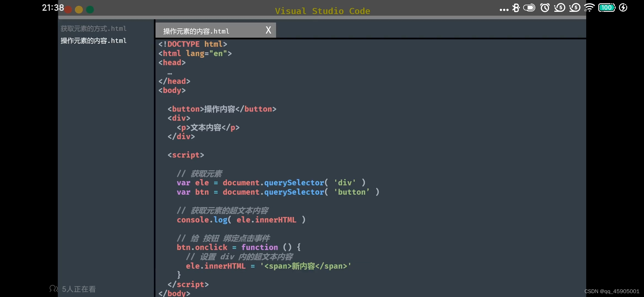
Task: Tap the three-dots overflow icon in status bar
Action: 504,10
